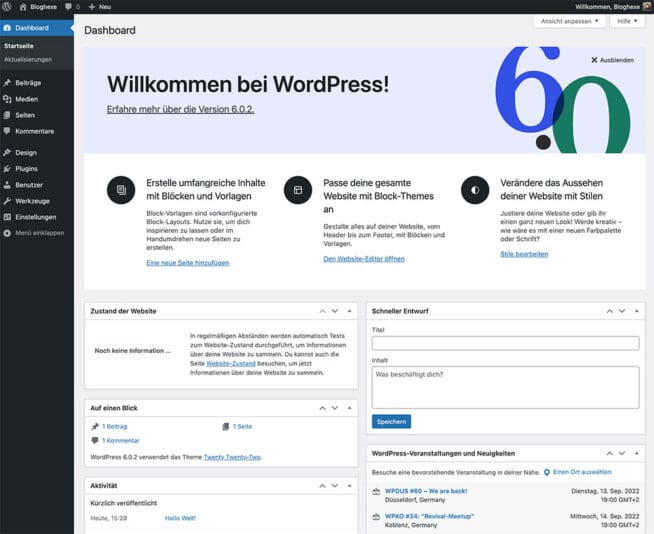Viewport: 654px width, 534px height.
Task: Click the comment icon beside 1 Kommentar
Action: click(95, 441)
